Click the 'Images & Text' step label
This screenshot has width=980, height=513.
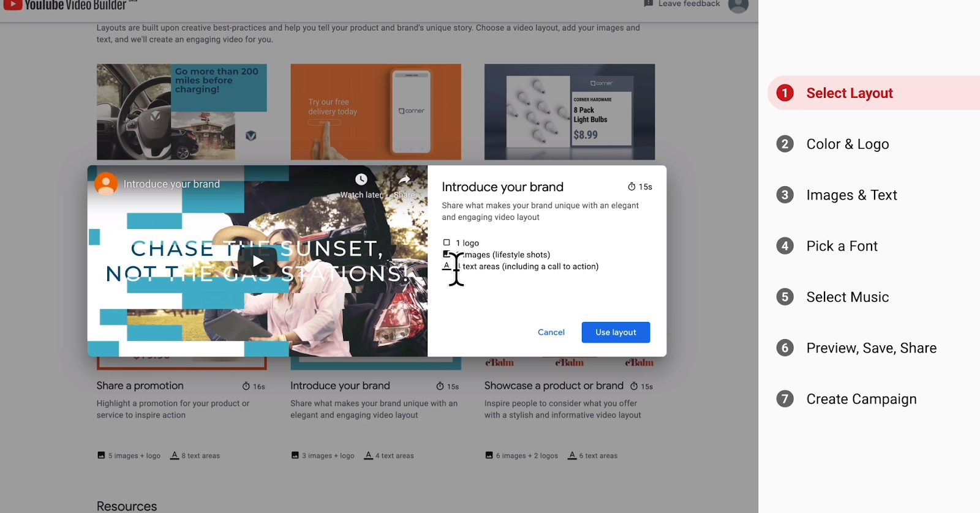click(x=851, y=195)
